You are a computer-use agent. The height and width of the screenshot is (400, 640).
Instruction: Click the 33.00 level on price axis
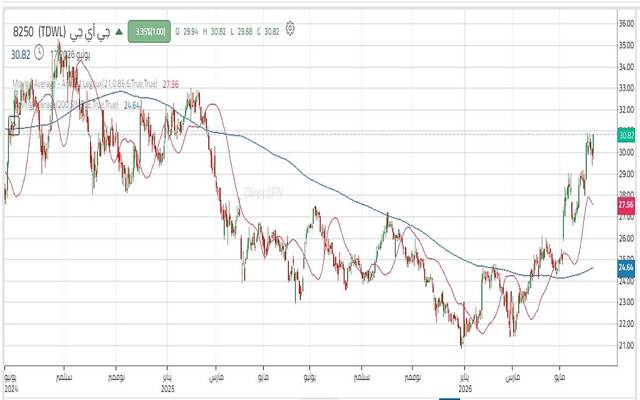pos(626,88)
